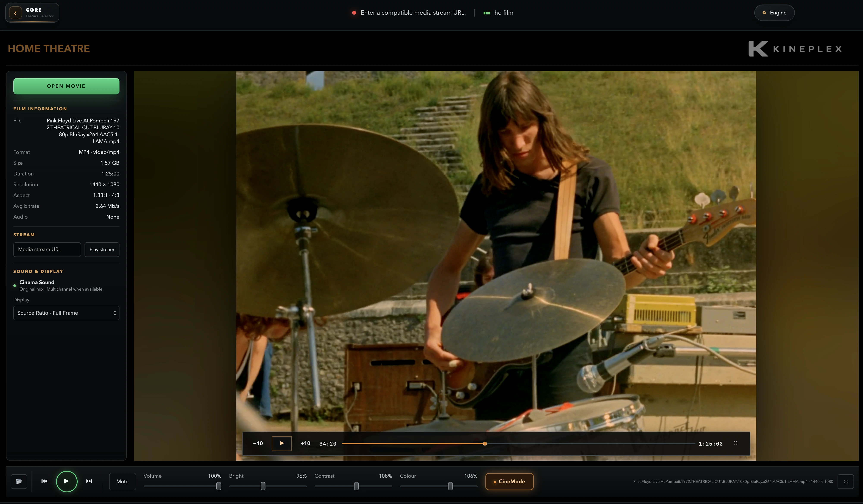Click the Aspect value '1.33:1 · 4:3'

pos(106,195)
